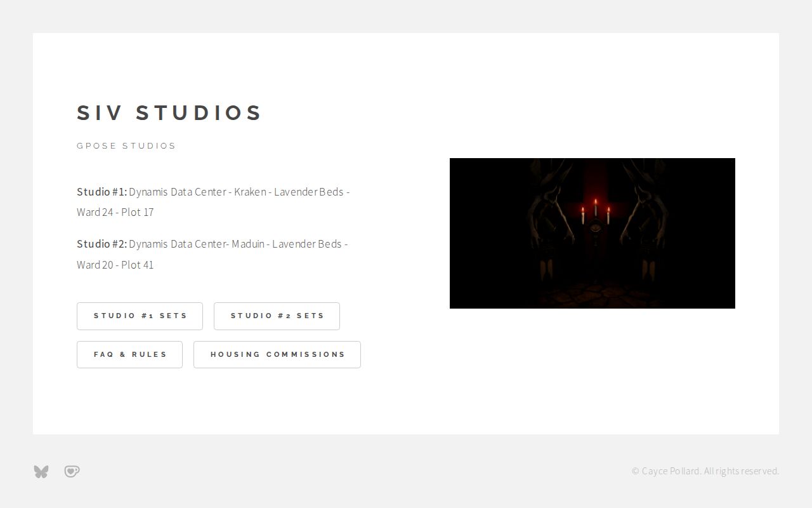Open HOUSING COMMISSIONS
This screenshot has height=508, width=812.
click(x=277, y=354)
